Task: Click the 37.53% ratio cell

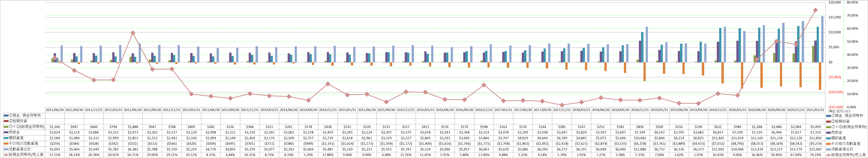Action: click(x=55, y=155)
